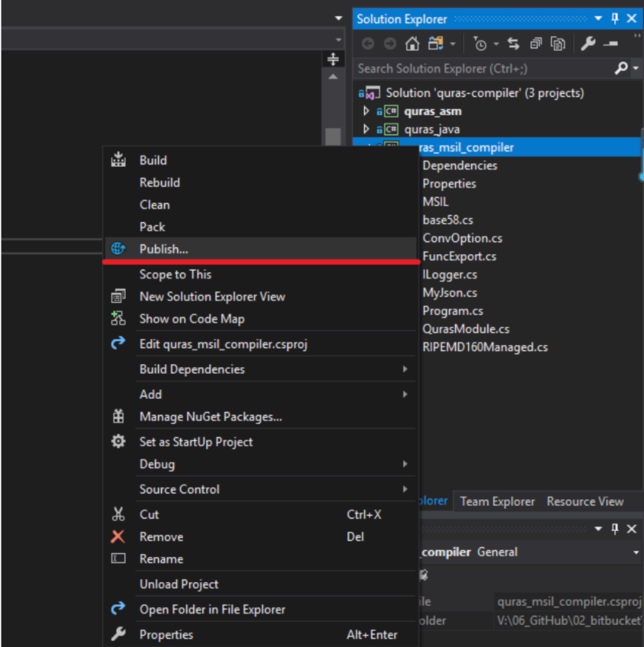Click the Home icon in Solution Explorer
644x647 pixels.
[x=412, y=44]
